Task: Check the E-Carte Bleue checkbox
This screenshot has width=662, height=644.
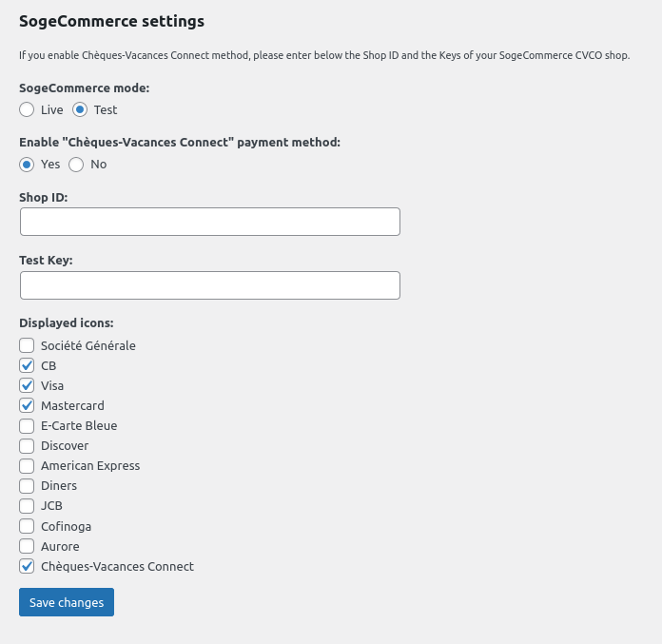Action: tap(27, 425)
